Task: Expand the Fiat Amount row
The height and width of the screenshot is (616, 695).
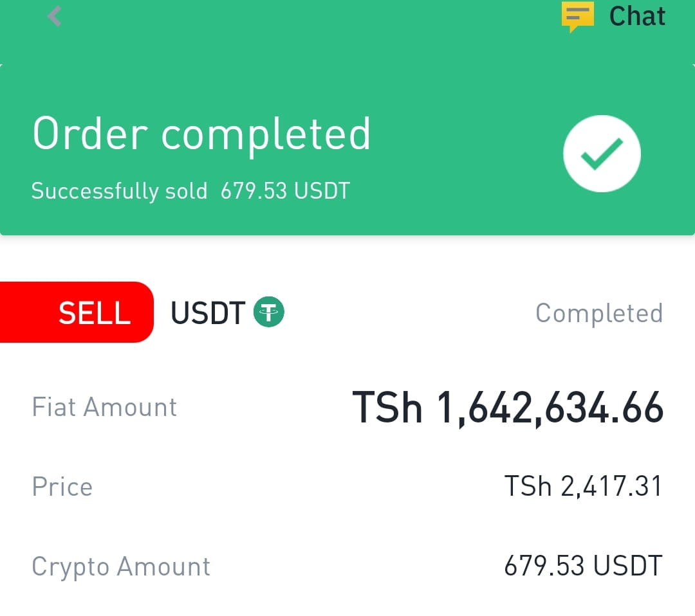Action: point(347,406)
